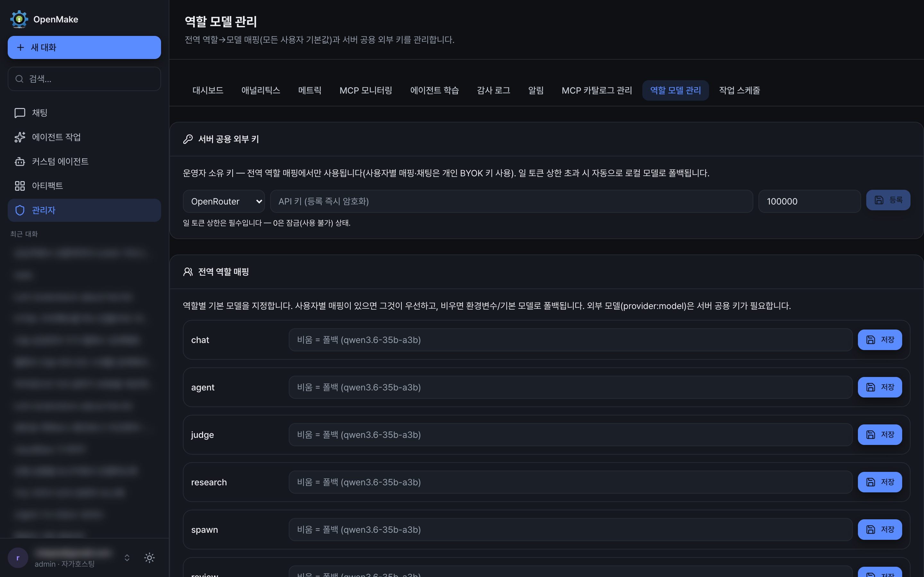Image resolution: width=924 pixels, height=577 pixels.
Task: Toggle light theme with sun icon
Action: tap(150, 558)
